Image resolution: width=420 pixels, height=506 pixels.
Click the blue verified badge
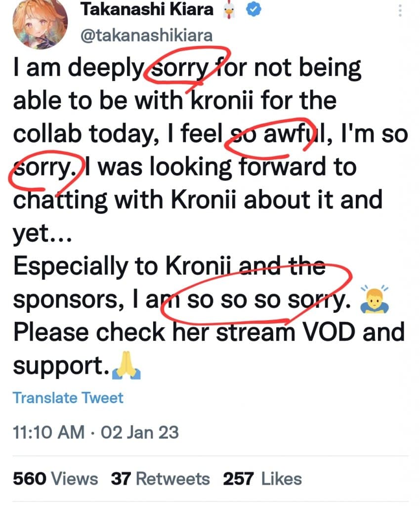254,10
